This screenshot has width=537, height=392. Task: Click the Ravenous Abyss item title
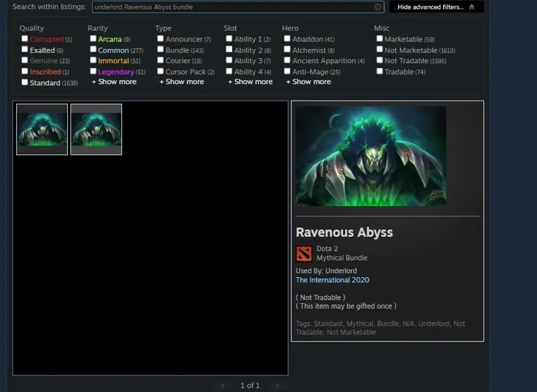pos(344,232)
